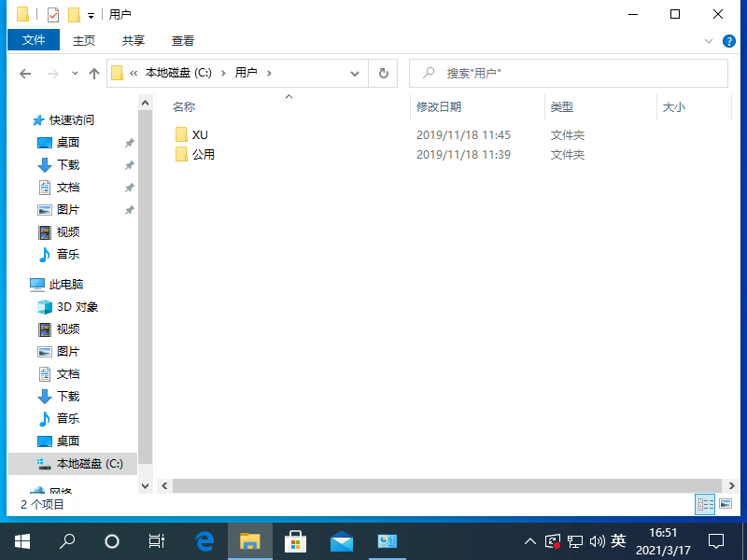This screenshot has width=747, height=560.
Task: Sort by 修改日期 column header
Action: pyautogui.click(x=439, y=106)
